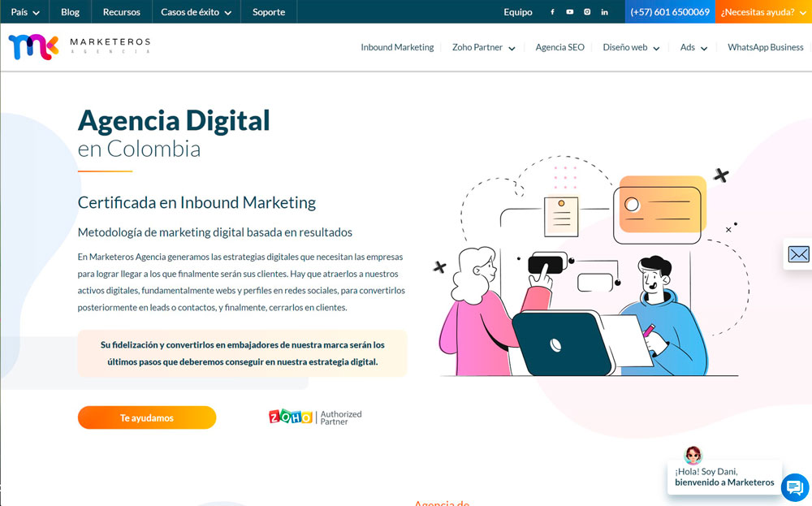Expand the Zoho Partner submenu
Screen dimensions: 812x506
[x=484, y=48]
